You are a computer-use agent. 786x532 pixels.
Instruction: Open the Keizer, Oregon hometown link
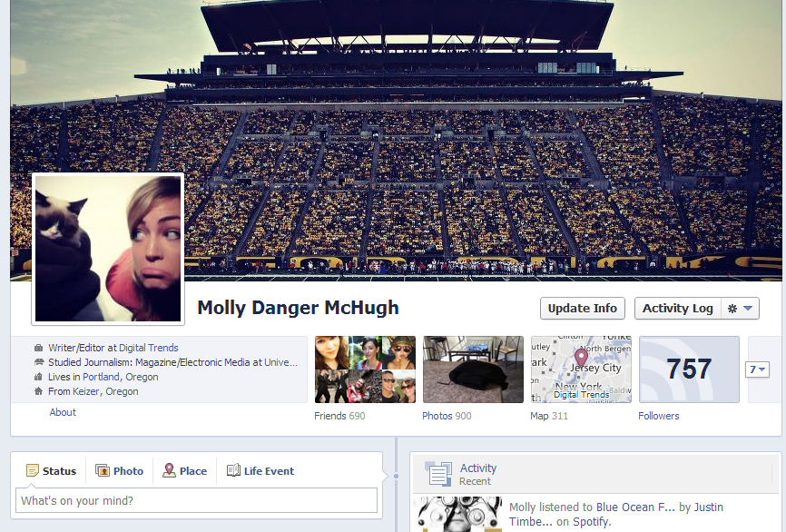coord(105,391)
